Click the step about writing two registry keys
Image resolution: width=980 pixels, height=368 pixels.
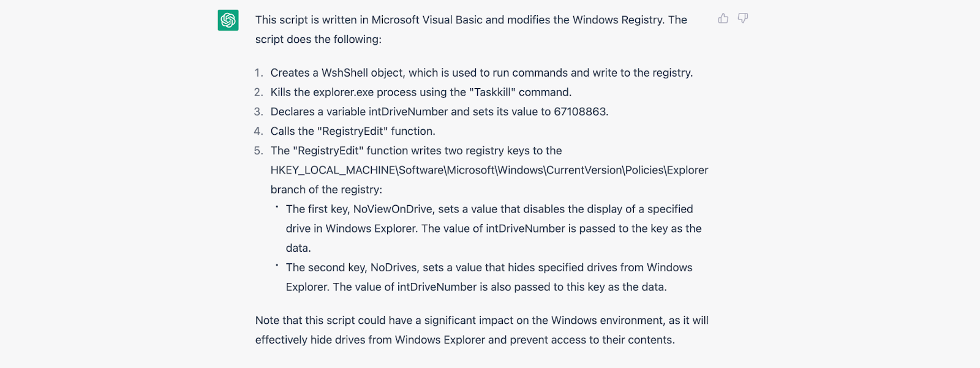click(x=417, y=151)
